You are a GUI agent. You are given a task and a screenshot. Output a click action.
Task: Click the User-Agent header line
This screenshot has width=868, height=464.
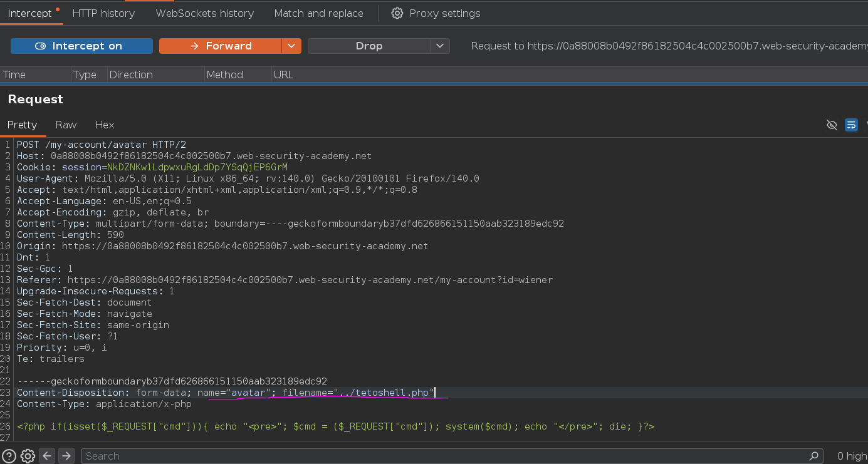pos(248,178)
